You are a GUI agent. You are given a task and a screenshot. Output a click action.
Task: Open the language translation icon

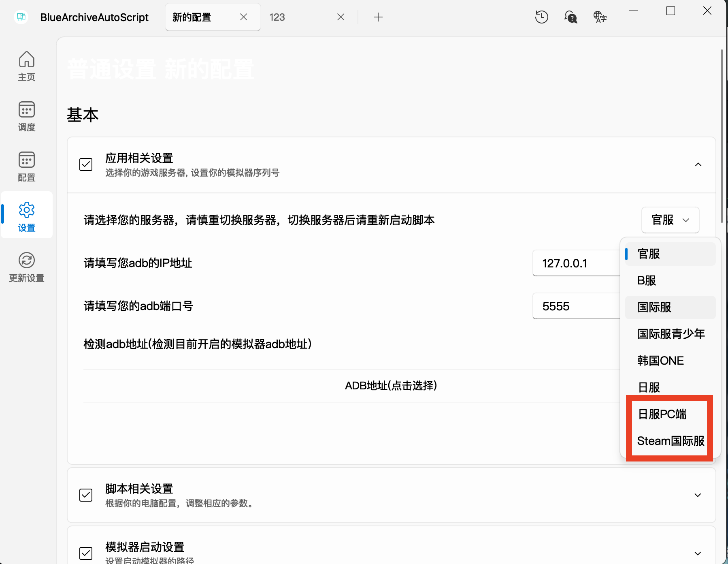pyautogui.click(x=600, y=17)
